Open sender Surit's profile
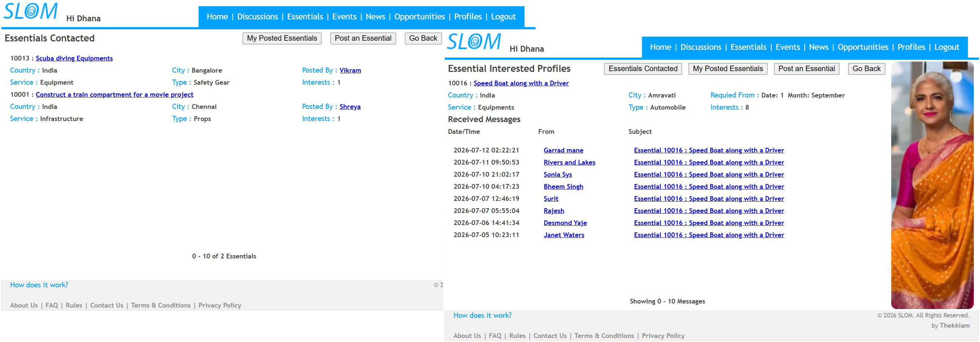980x342 pixels. tap(551, 199)
